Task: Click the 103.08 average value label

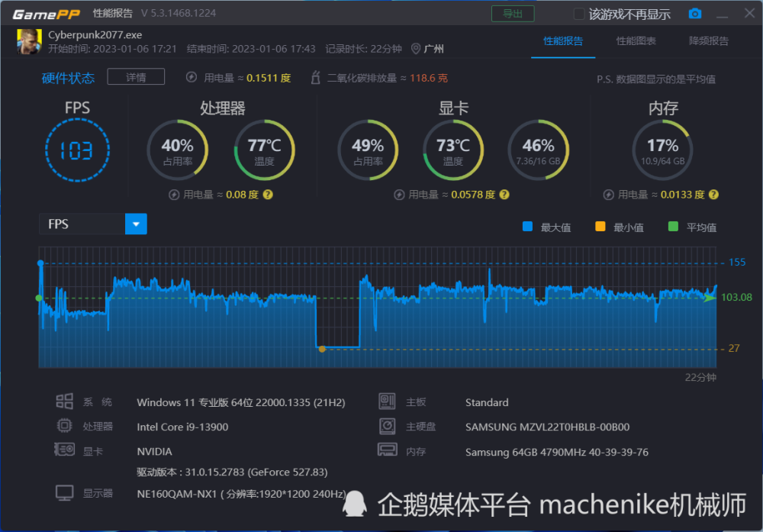Action: pos(737,298)
